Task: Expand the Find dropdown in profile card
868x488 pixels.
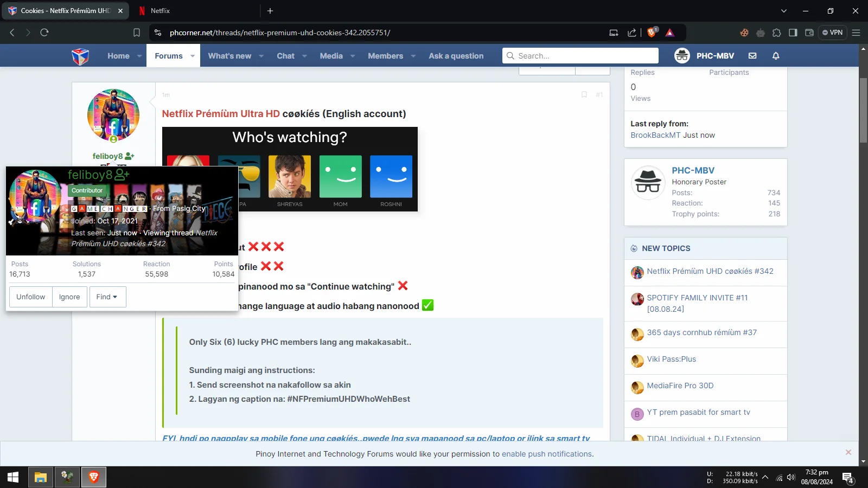Action: (x=107, y=297)
